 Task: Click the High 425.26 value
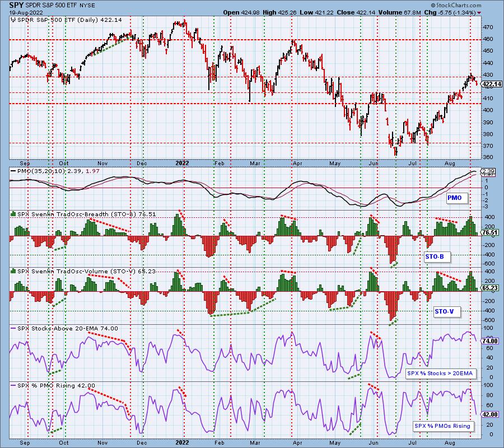point(279,12)
